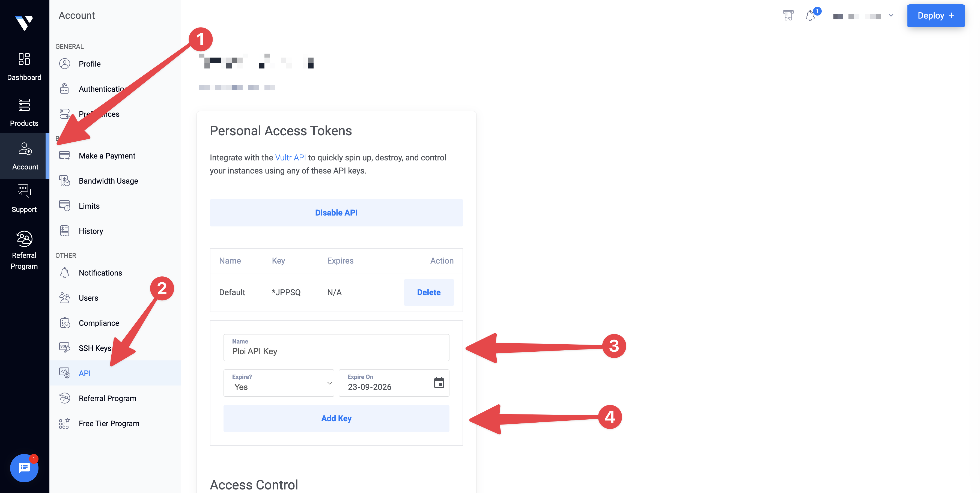Screen dimensions: 980x493
Task: Expand the Expire? dropdown
Action: pos(278,383)
